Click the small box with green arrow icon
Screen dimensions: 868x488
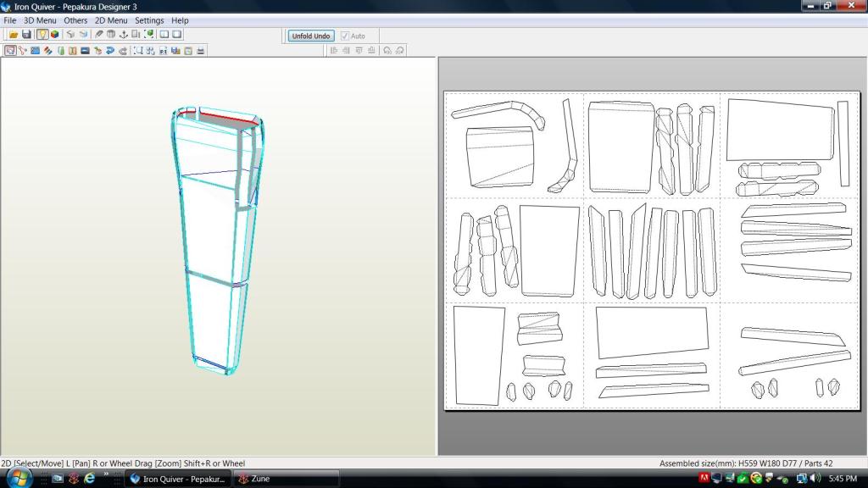click(98, 50)
